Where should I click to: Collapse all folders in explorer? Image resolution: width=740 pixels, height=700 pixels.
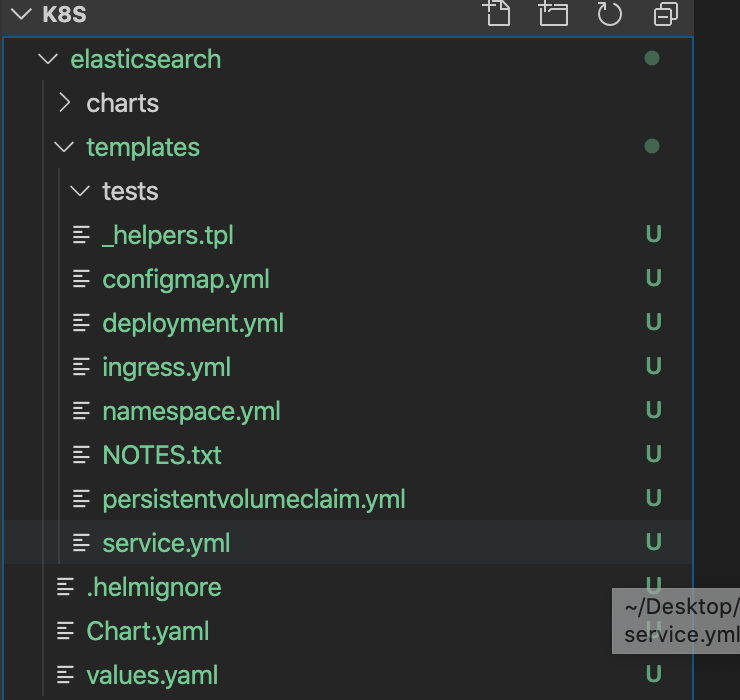(x=665, y=13)
